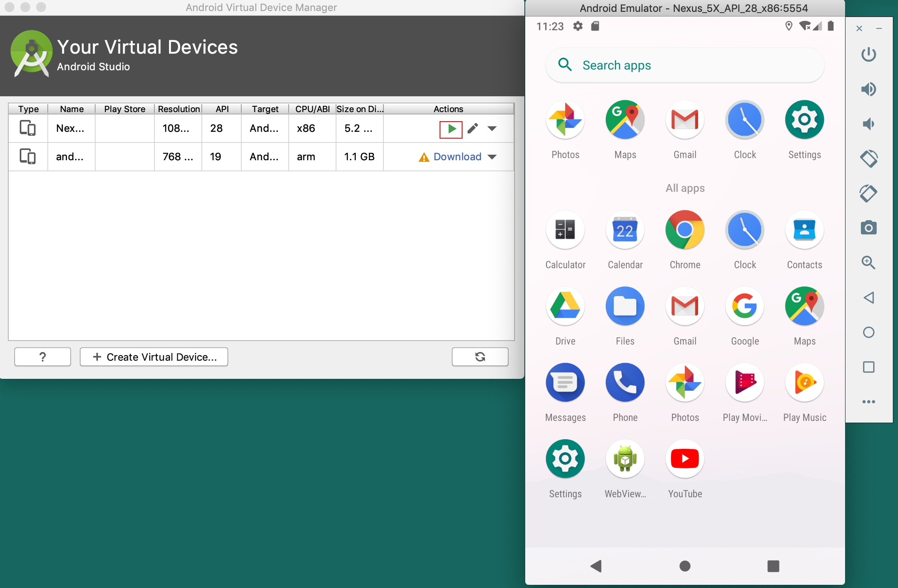The image size is (898, 588).
Task: Click the SD card icon in status bar
Action: coord(595,26)
